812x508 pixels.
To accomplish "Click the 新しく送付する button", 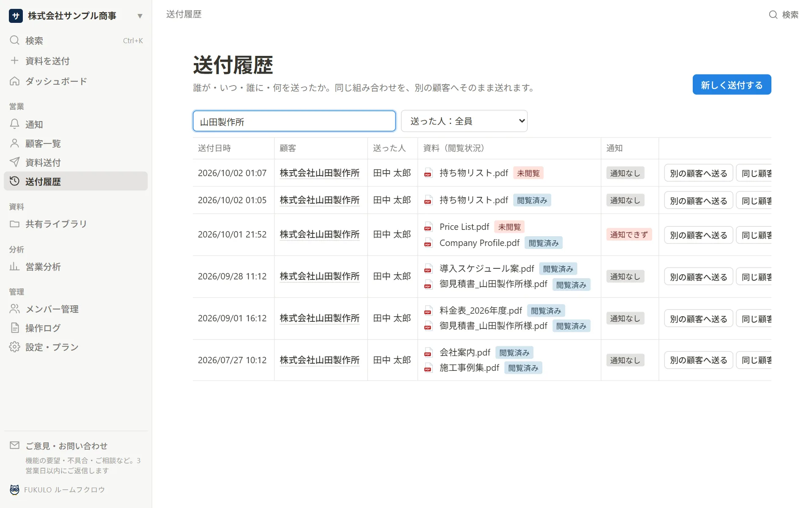I will pyautogui.click(x=732, y=85).
